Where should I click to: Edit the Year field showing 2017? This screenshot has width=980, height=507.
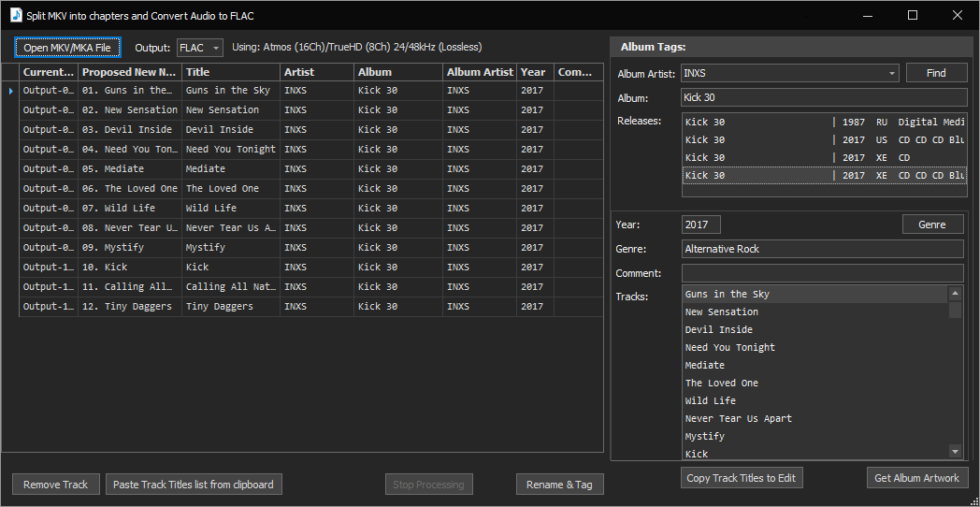[701, 225]
